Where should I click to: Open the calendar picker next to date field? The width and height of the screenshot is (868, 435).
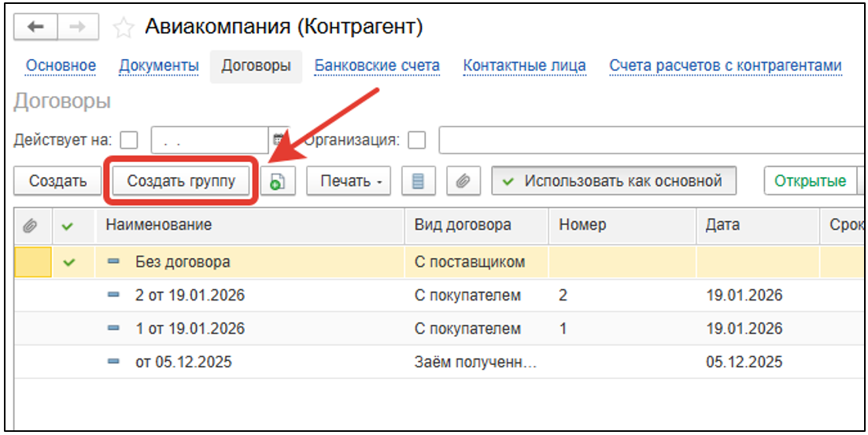pos(277,141)
